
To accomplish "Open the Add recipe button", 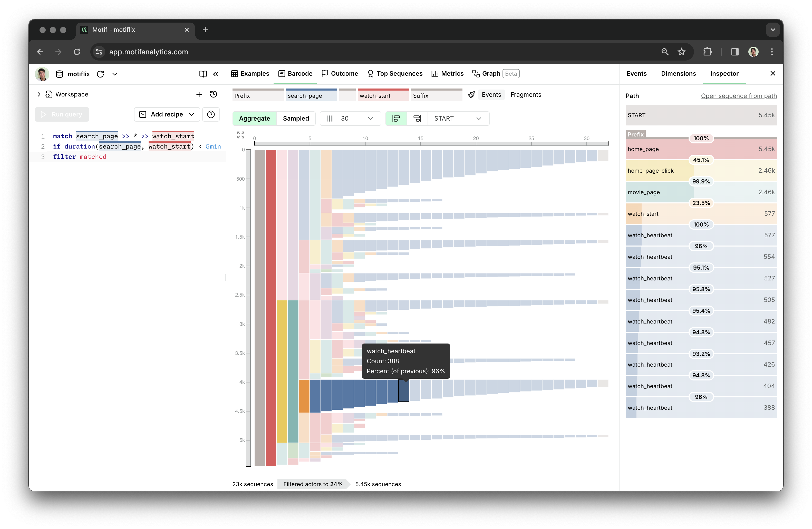I will coord(167,114).
